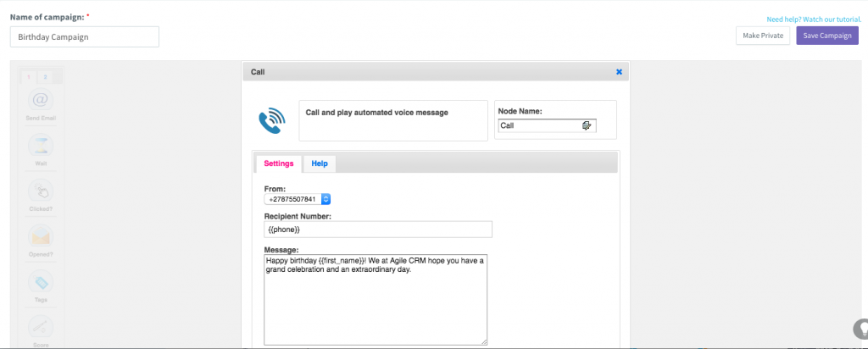The image size is (868, 349).
Task: Open palette tab 1 in sidebar
Action: [28, 77]
